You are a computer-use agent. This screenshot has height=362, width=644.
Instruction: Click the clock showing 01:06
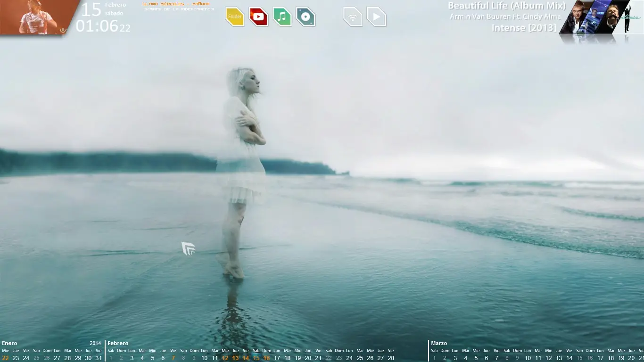[x=97, y=26]
